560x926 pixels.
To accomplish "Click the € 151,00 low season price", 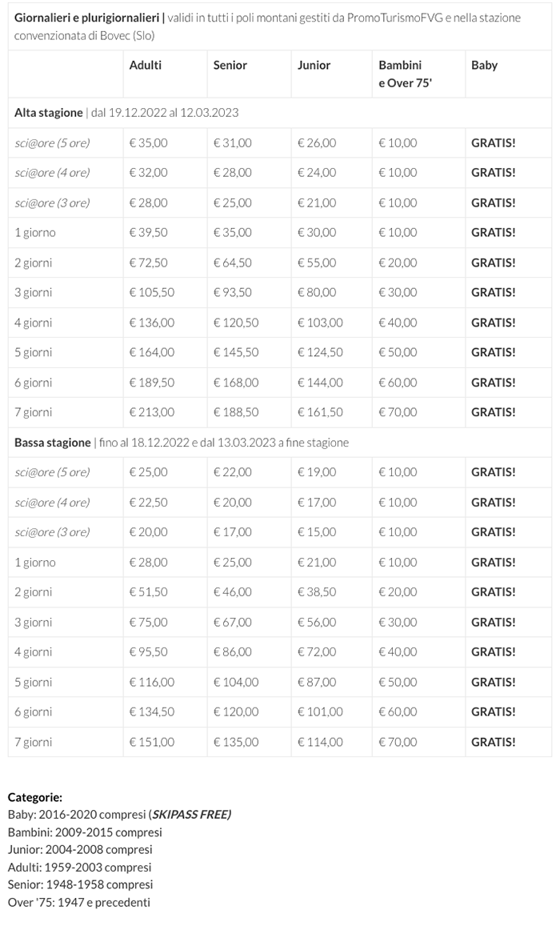I will pyautogui.click(x=151, y=742).
